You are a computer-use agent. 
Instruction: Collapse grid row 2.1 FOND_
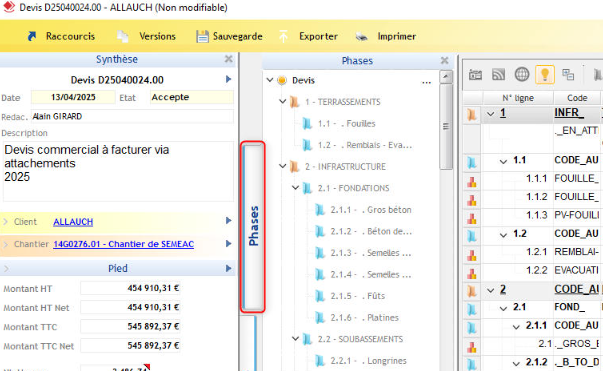click(x=503, y=308)
